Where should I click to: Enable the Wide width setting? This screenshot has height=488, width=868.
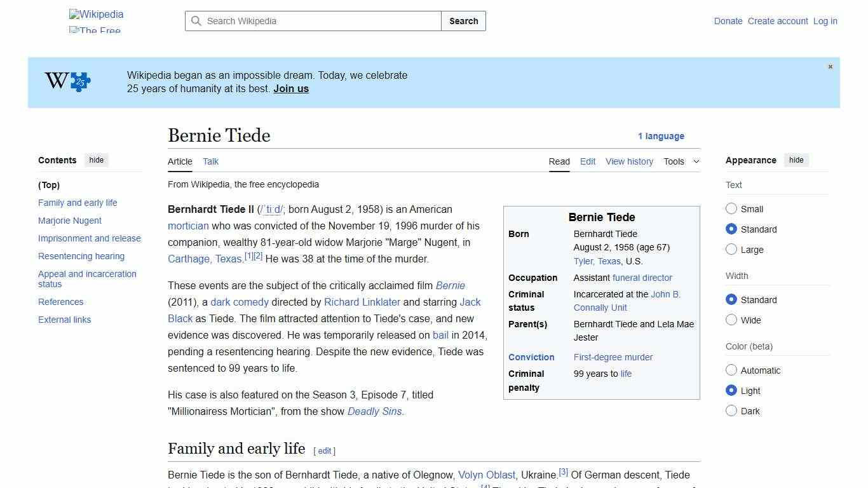point(731,320)
